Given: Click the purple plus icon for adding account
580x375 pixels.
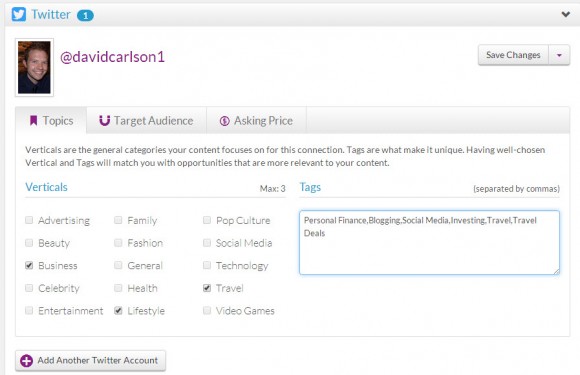Looking at the screenshot, I should point(27,361).
